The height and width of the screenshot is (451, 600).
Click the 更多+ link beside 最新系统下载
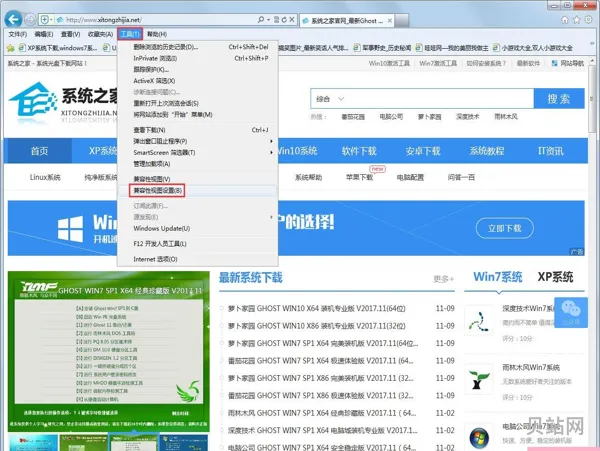pos(443,279)
